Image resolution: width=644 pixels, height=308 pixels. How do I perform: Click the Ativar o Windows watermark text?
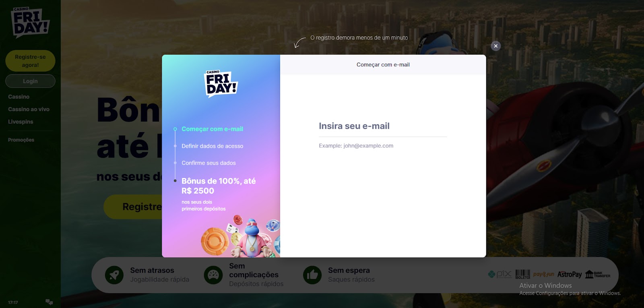coord(545,285)
